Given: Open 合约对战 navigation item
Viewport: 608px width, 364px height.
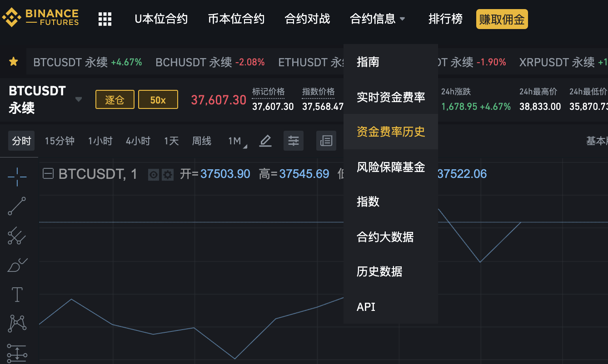Looking at the screenshot, I should click(307, 19).
